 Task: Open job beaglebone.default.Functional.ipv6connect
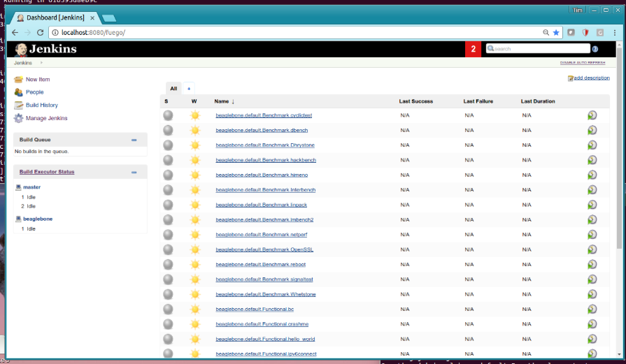pyautogui.click(x=266, y=354)
